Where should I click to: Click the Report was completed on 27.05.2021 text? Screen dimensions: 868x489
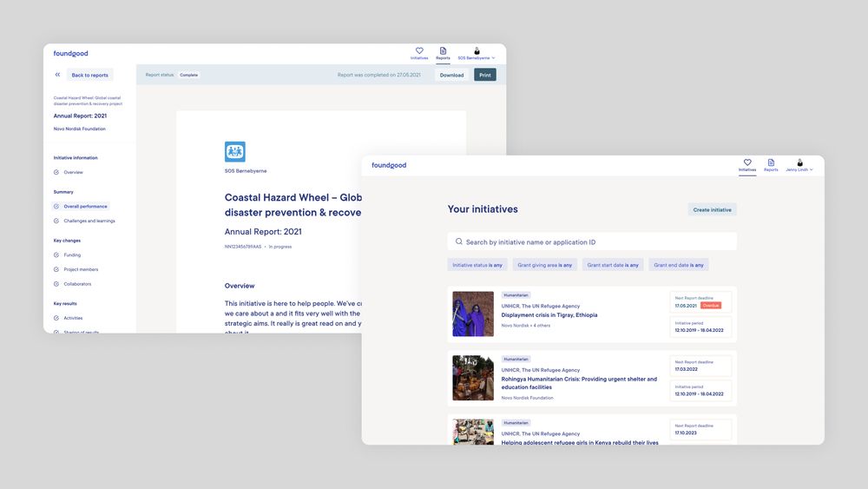pyautogui.click(x=378, y=75)
